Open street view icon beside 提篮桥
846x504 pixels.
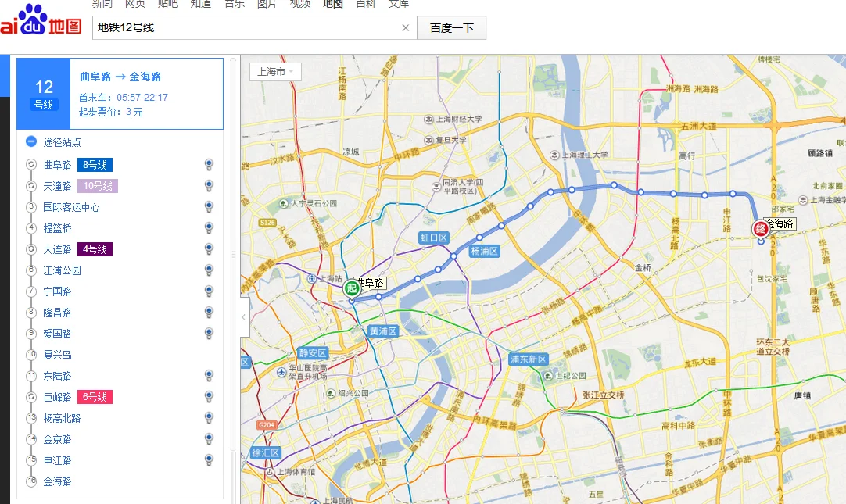tap(209, 228)
